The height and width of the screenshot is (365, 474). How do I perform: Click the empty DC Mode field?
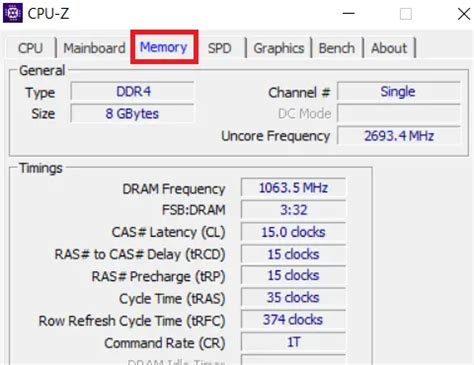(398, 114)
